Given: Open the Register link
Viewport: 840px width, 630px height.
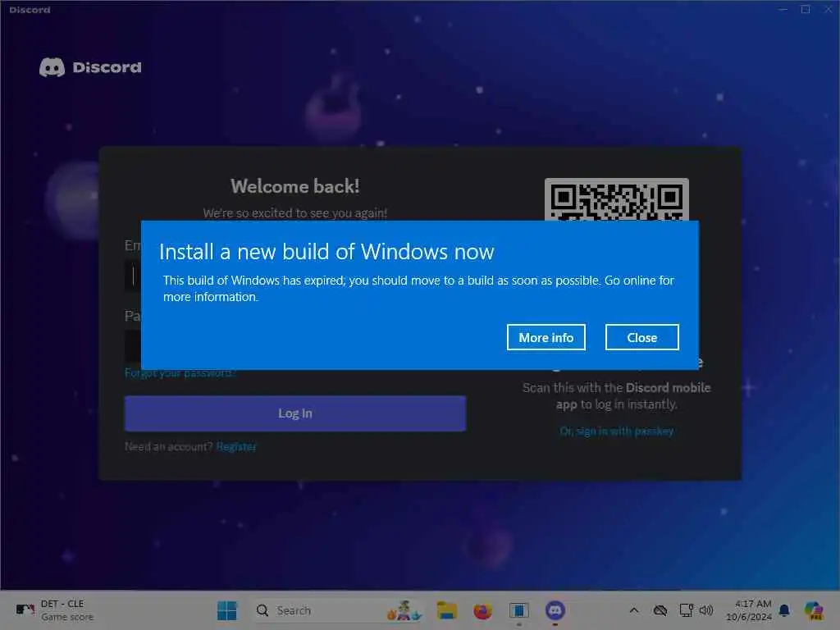Looking at the screenshot, I should click(x=236, y=446).
